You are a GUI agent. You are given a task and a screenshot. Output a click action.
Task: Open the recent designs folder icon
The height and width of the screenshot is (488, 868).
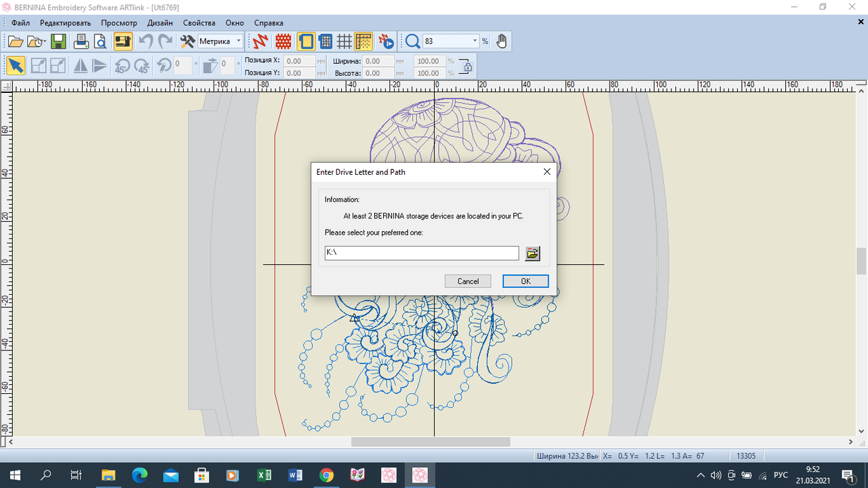pyautogui.click(x=35, y=41)
